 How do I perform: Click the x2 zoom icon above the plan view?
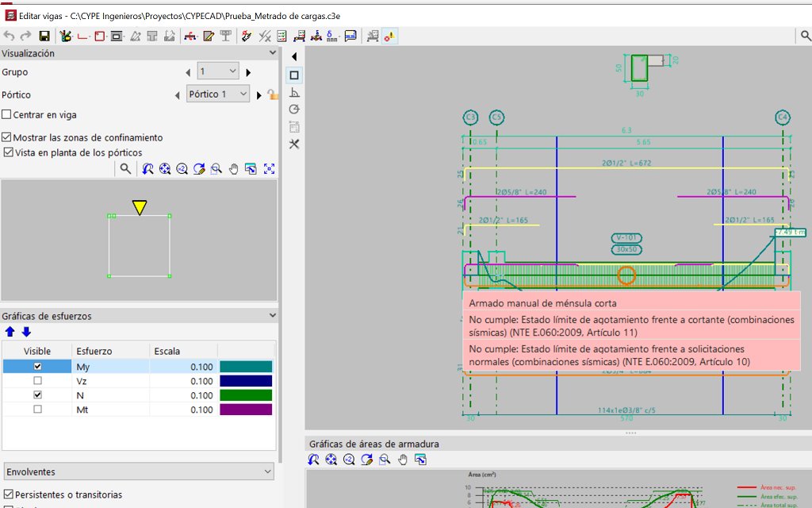(x=182, y=168)
